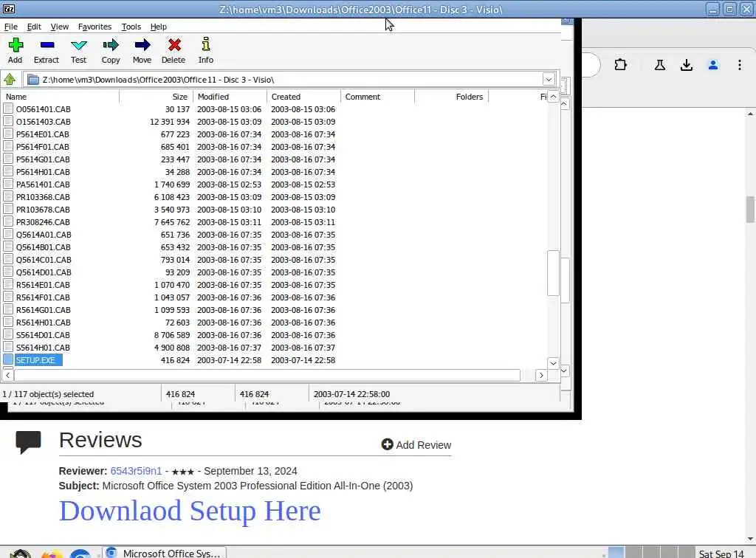Run the Test archive tool
Image resolution: width=756 pixels, height=558 pixels.
pos(78,45)
